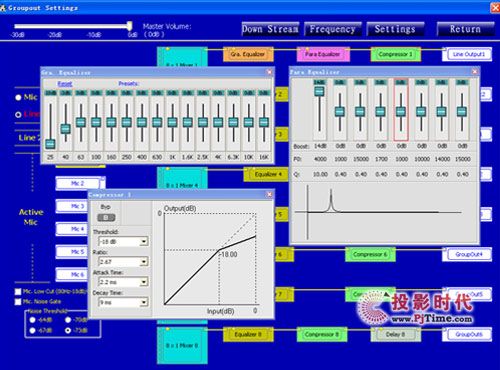Open the Compressor 6 block

(x=370, y=255)
